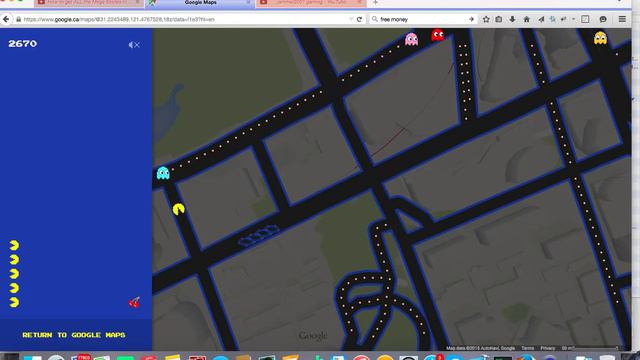
Task: Open the Terms link on the map footer
Action: coord(527,348)
